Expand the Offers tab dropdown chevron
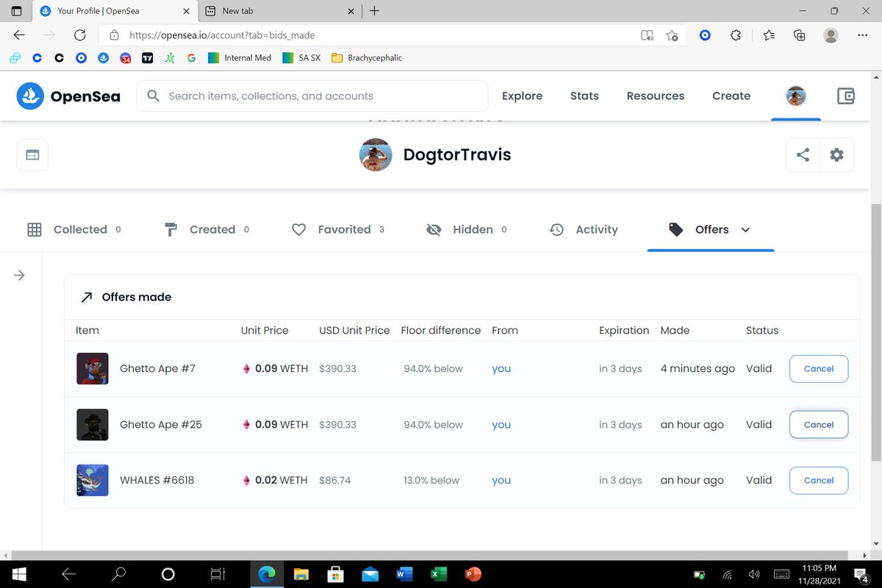The height and width of the screenshot is (588, 882). click(745, 229)
